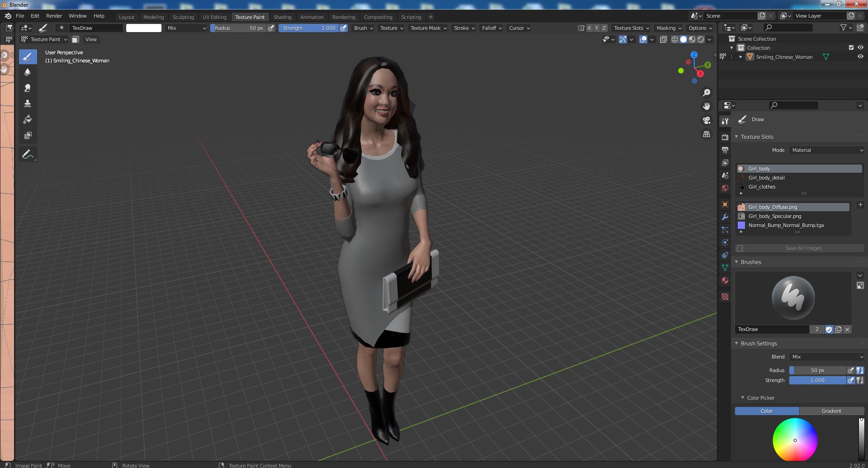Image resolution: width=868 pixels, height=468 pixels.
Task: Open Physics properties tab
Action: pyautogui.click(x=725, y=242)
